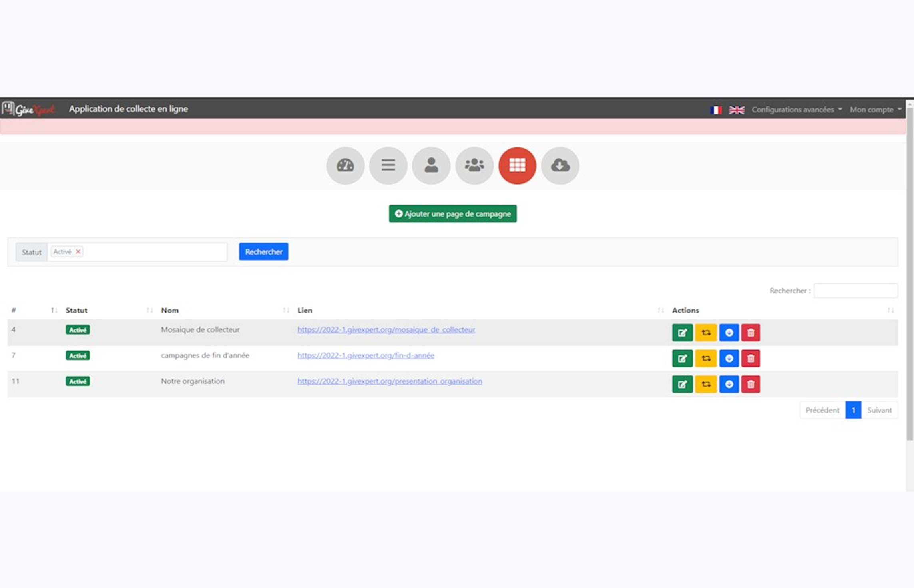This screenshot has width=914, height=588.
Task: Delete the Notre organisation page
Action: [x=751, y=384]
